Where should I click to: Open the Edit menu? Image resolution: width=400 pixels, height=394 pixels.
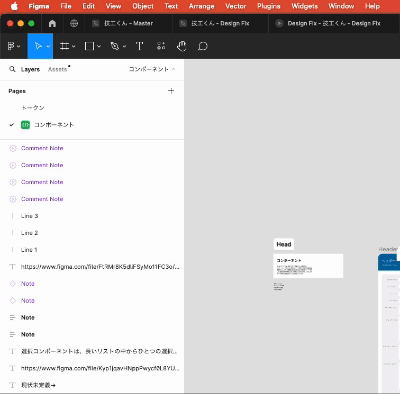pyautogui.click(x=89, y=6)
